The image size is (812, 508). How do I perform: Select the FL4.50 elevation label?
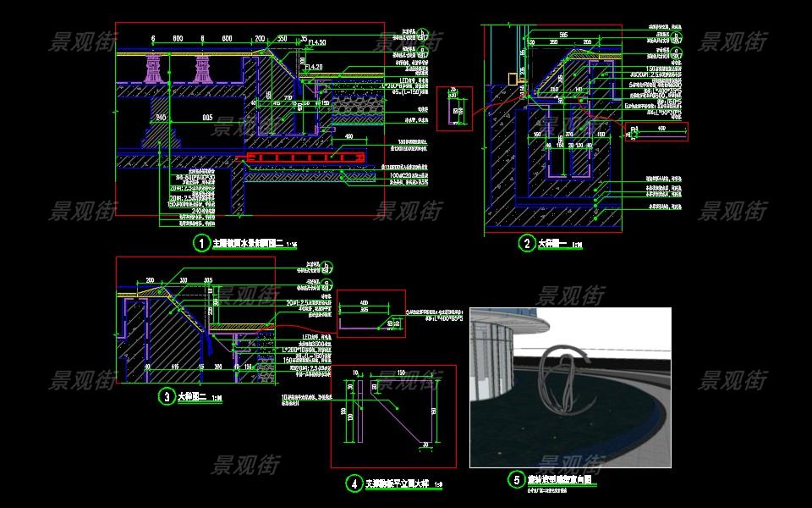coord(318,41)
